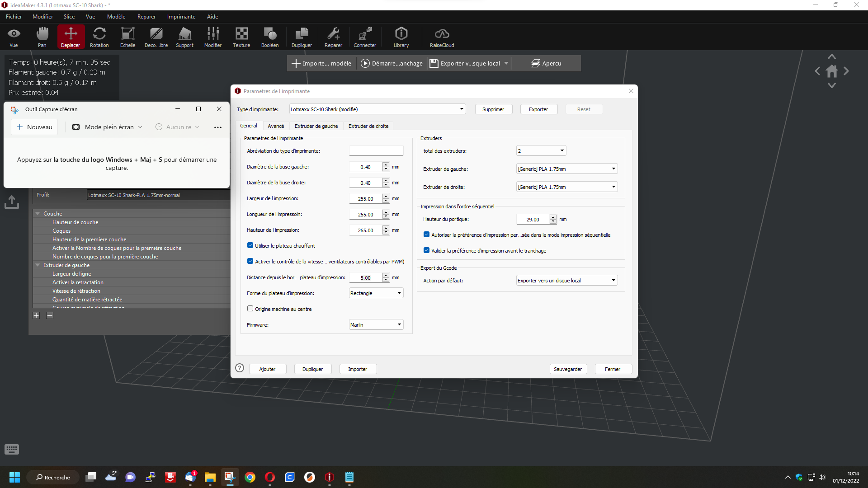Viewport: 868px width, 488px height.
Task: Click the Abréviation du type d'imprimante field
Action: tap(376, 151)
